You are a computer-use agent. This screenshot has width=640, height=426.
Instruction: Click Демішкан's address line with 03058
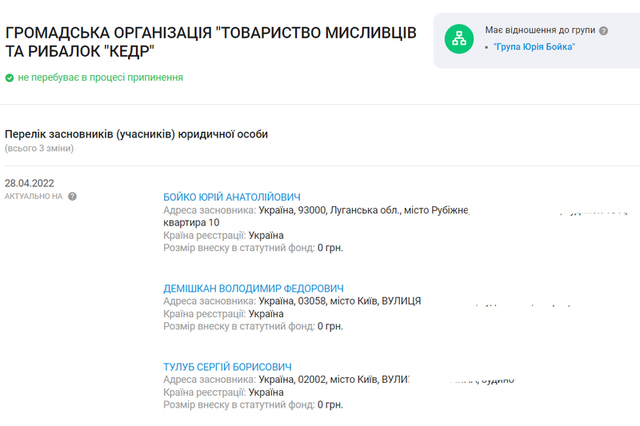tap(291, 301)
